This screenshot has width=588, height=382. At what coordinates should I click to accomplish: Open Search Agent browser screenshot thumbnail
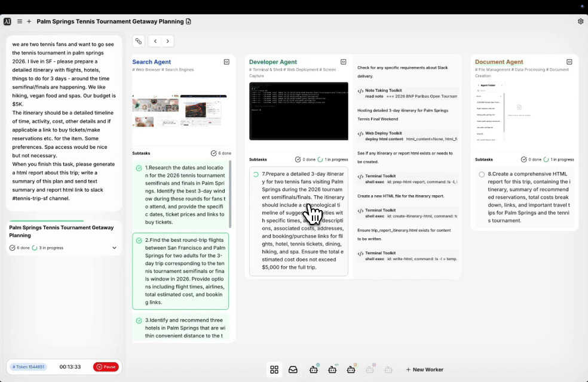[x=180, y=111]
